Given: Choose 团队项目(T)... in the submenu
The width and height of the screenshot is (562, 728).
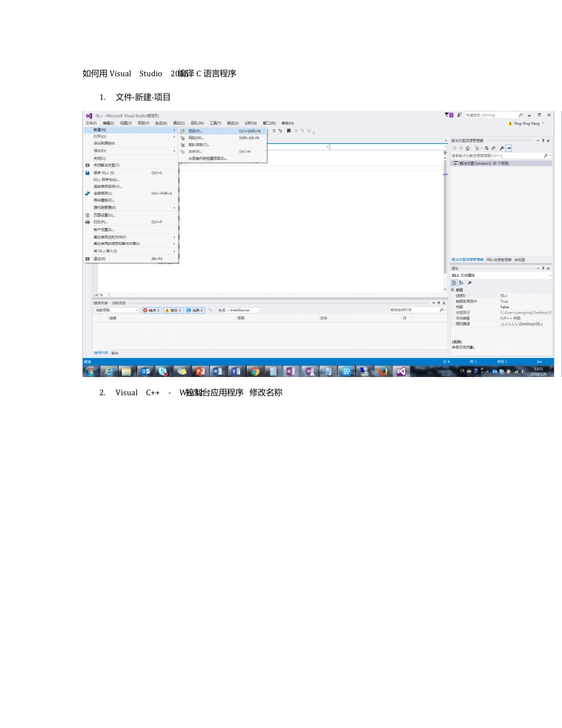Looking at the screenshot, I should (222, 144).
